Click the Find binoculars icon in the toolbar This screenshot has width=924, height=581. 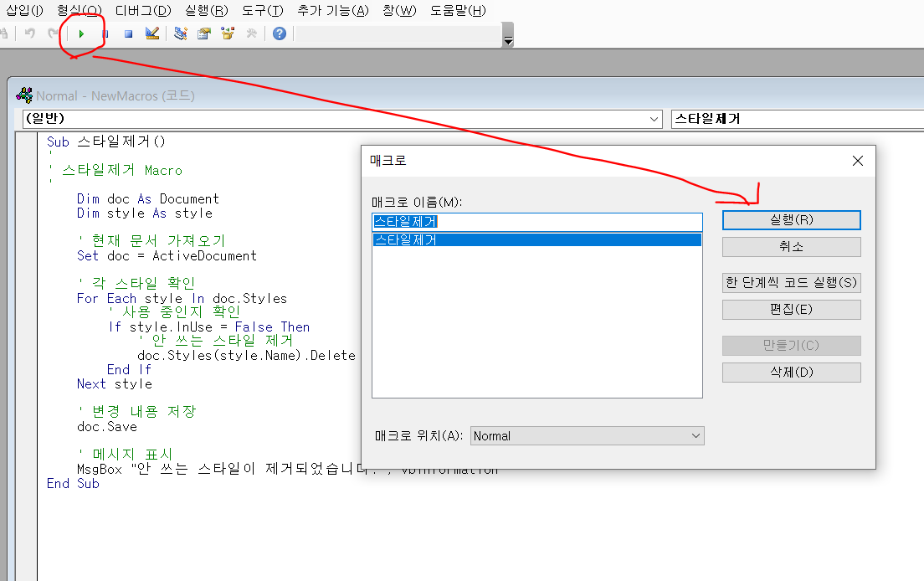point(3,33)
